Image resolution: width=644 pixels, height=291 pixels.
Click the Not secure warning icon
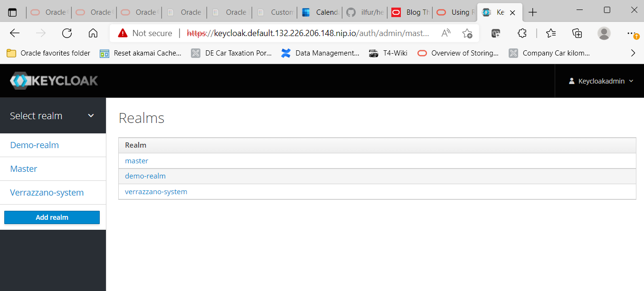[123, 33]
